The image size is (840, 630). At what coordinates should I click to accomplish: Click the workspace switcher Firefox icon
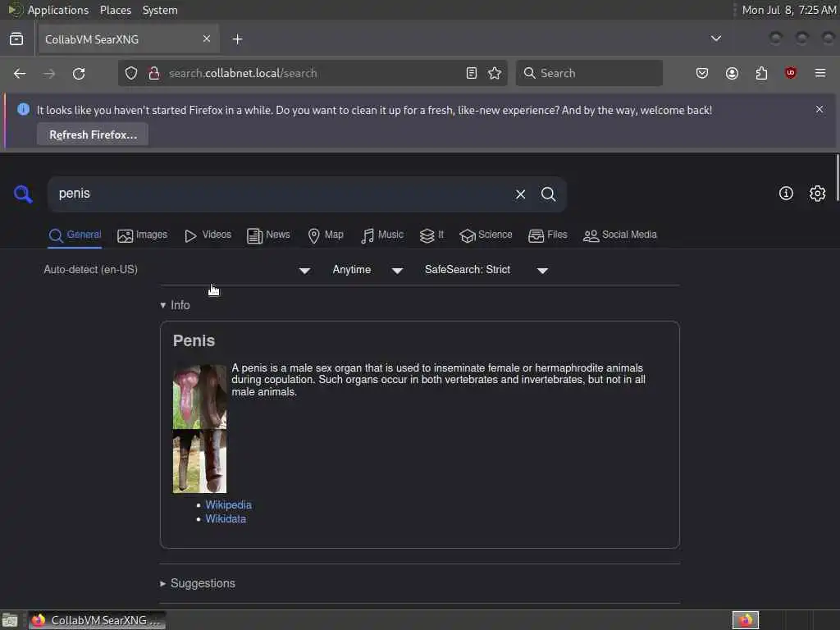[x=746, y=620]
